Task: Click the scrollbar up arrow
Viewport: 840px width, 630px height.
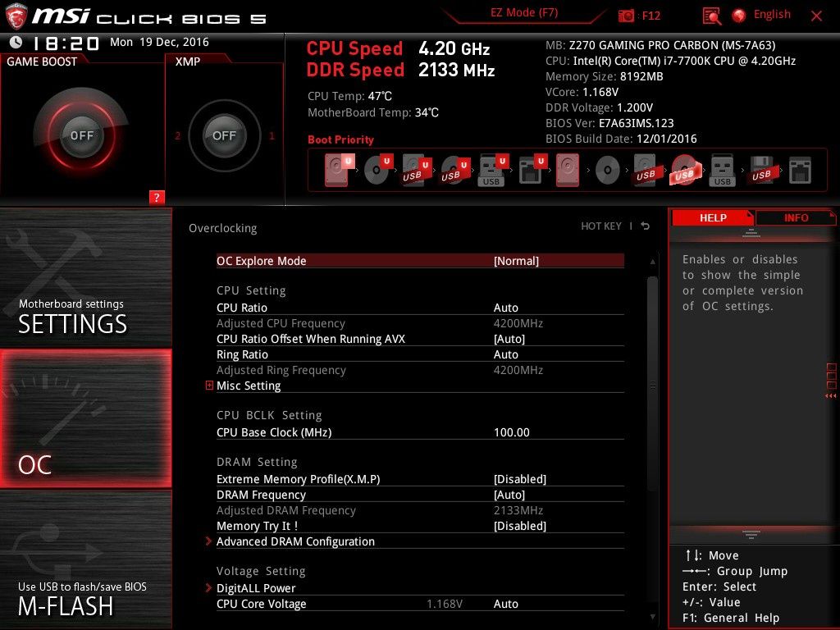Action: 652,262
